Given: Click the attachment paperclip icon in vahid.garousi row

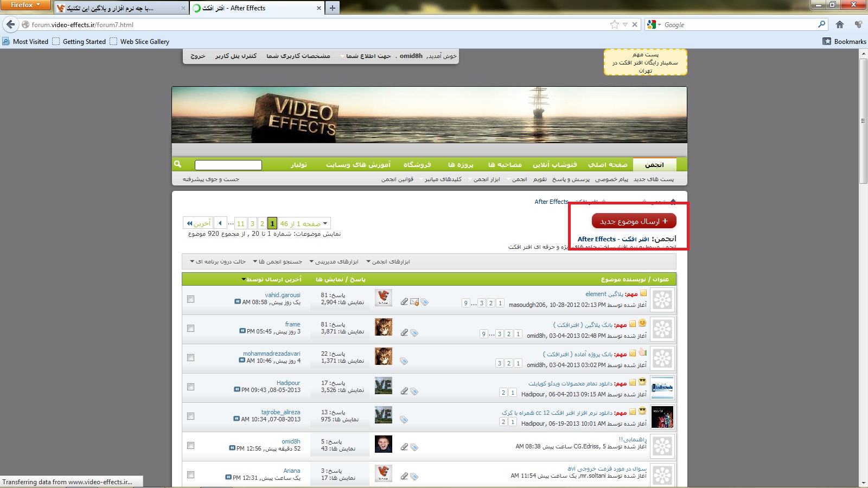Looking at the screenshot, I should click(404, 301).
